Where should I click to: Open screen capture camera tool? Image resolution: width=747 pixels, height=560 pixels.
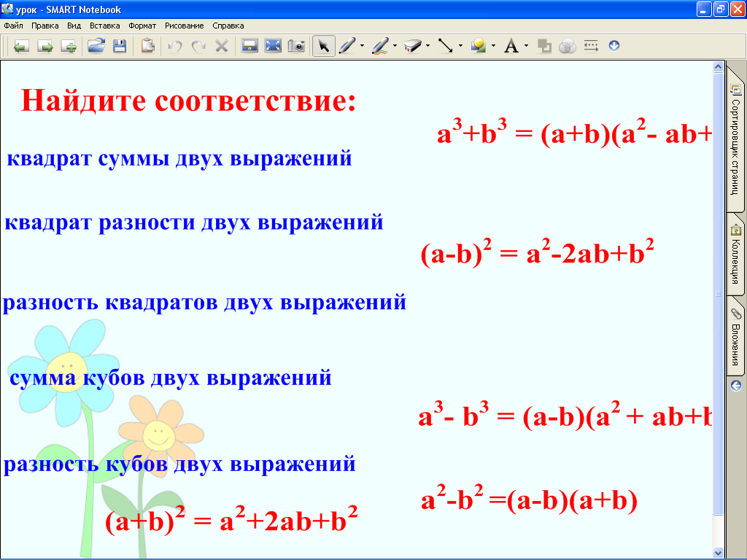296,46
